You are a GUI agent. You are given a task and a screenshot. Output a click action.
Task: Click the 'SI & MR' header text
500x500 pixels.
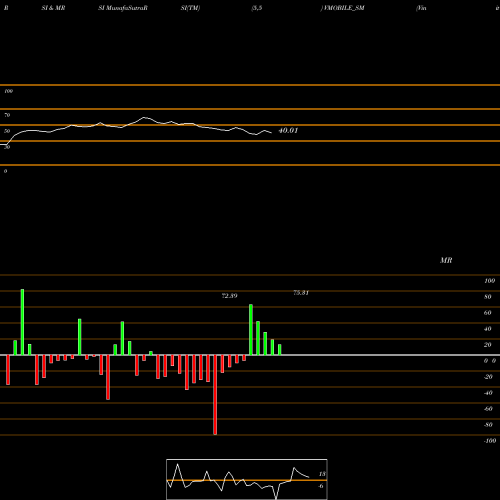click(x=53, y=8)
